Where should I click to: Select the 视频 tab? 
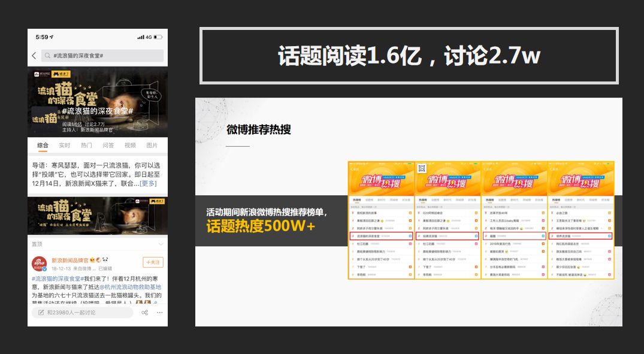pyautogui.click(x=130, y=146)
